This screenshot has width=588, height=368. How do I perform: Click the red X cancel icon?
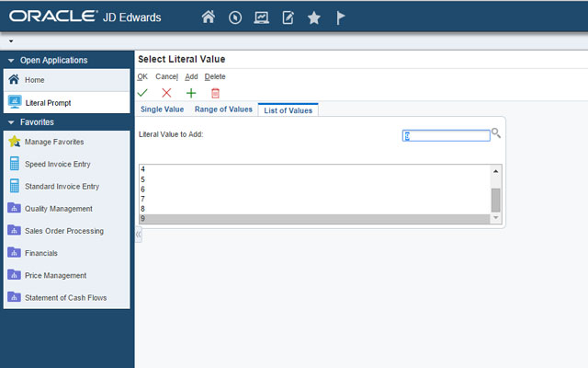coord(166,92)
